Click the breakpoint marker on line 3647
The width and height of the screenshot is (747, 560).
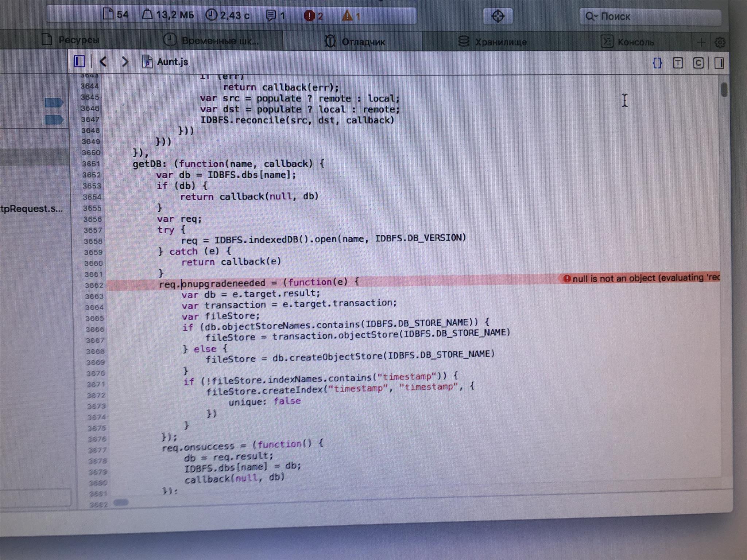click(54, 120)
